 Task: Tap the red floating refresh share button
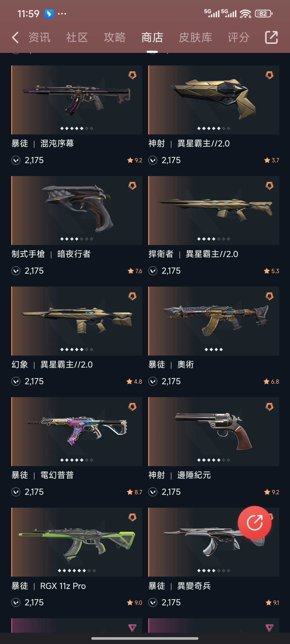click(x=255, y=522)
